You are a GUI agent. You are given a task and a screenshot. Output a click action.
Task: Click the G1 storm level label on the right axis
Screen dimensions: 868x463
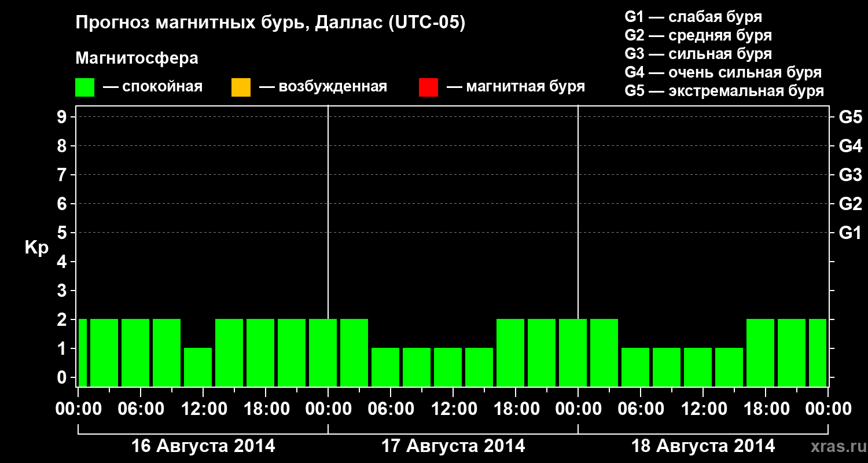click(850, 233)
